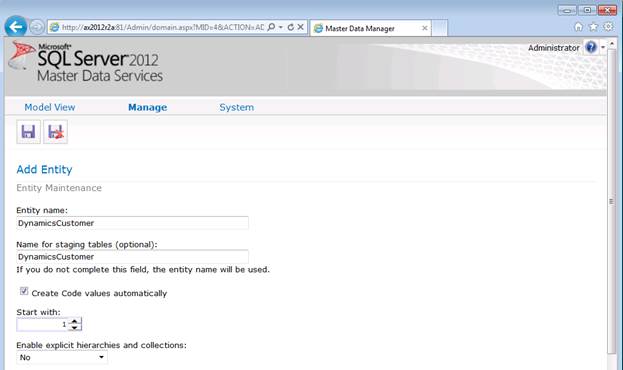This screenshot has width=623, height=370.
Task: Click the Save and close icon
Action: coord(55,132)
